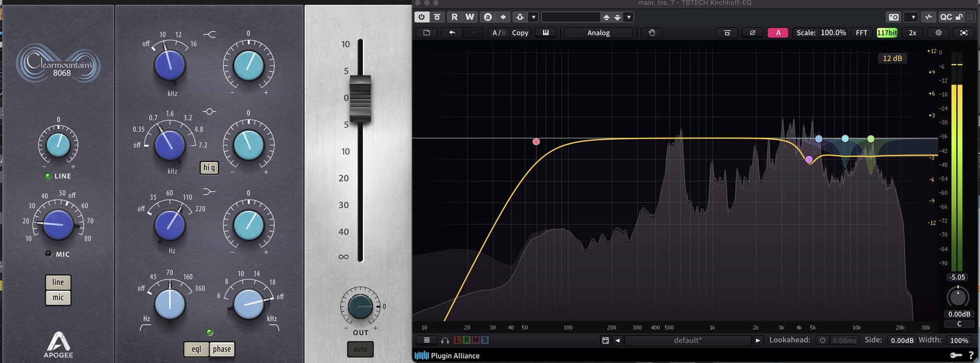Select the M mid channel button
The width and height of the screenshot is (980, 363).
[475, 340]
